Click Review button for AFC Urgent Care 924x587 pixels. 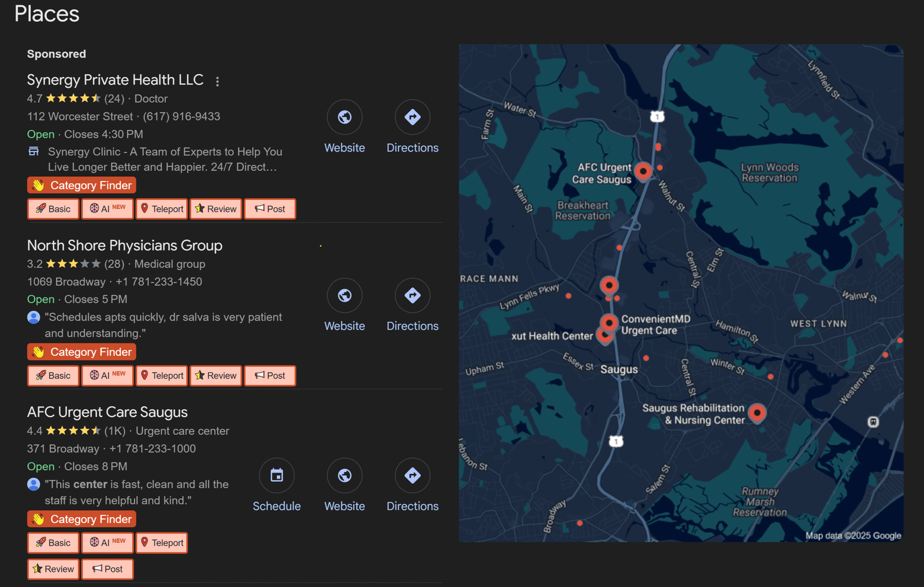pyautogui.click(x=53, y=569)
